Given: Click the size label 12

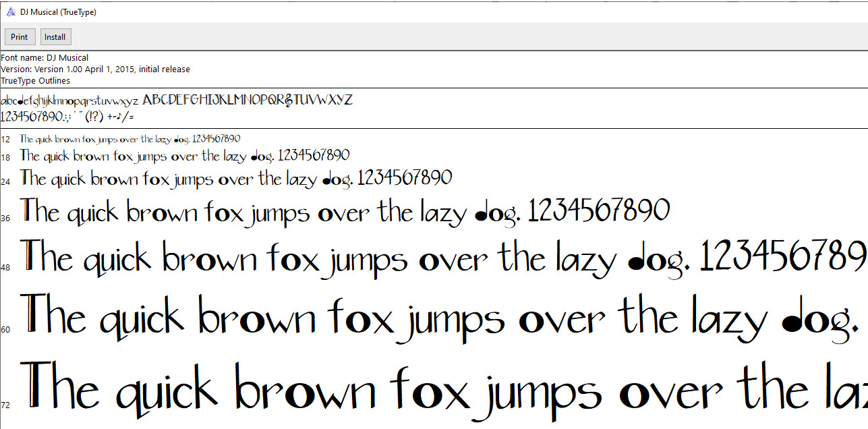Looking at the screenshot, I should point(5,139).
